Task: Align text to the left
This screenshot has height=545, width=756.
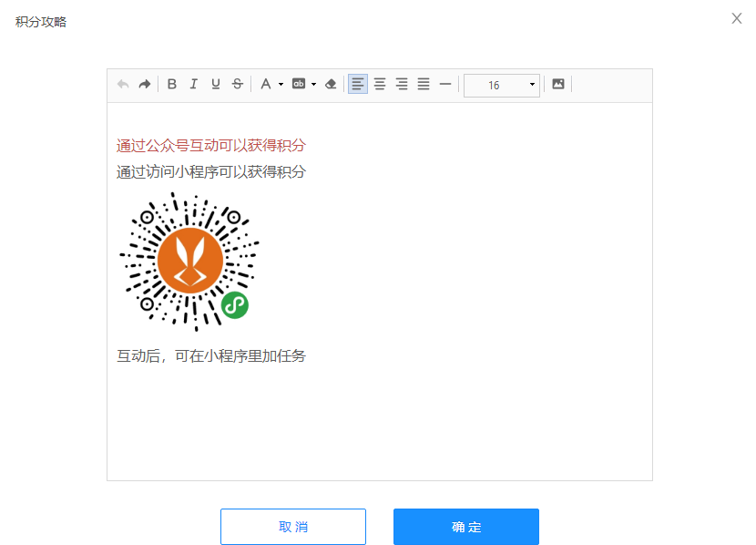Action: click(x=358, y=85)
